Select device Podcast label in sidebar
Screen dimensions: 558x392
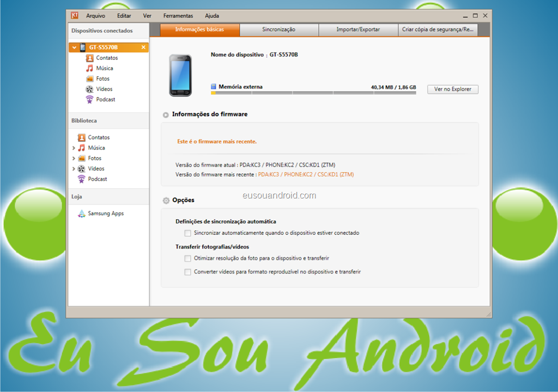coord(105,99)
